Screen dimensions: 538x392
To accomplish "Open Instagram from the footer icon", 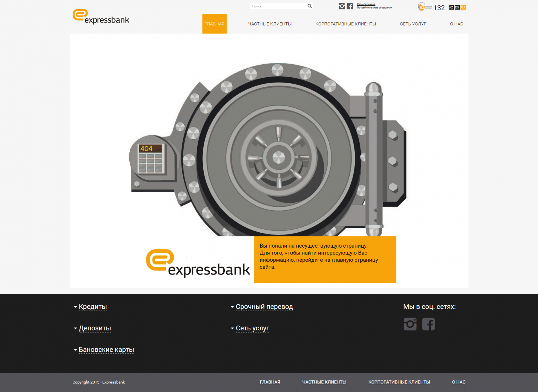I will tap(410, 324).
